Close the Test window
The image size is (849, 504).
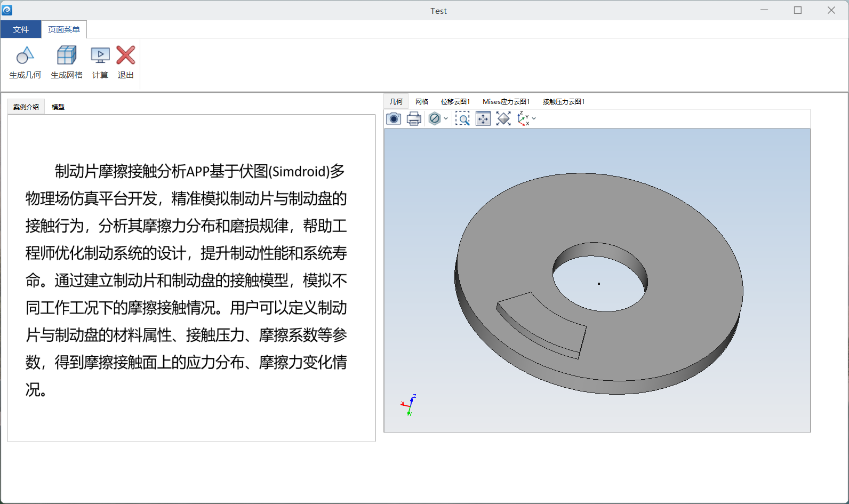pyautogui.click(x=831, y=10)
